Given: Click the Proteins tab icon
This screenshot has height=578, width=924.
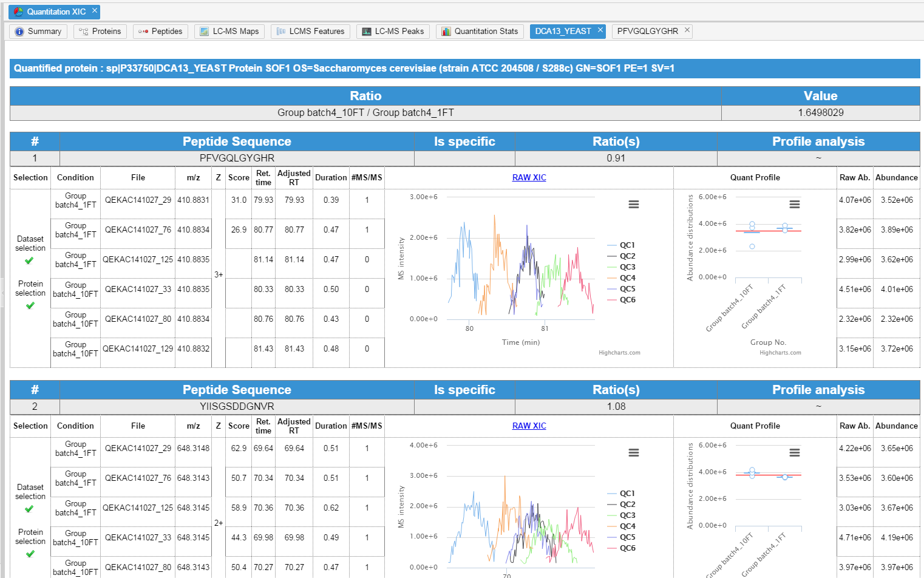Looking at the screenshot, I should tap(84, 32).
